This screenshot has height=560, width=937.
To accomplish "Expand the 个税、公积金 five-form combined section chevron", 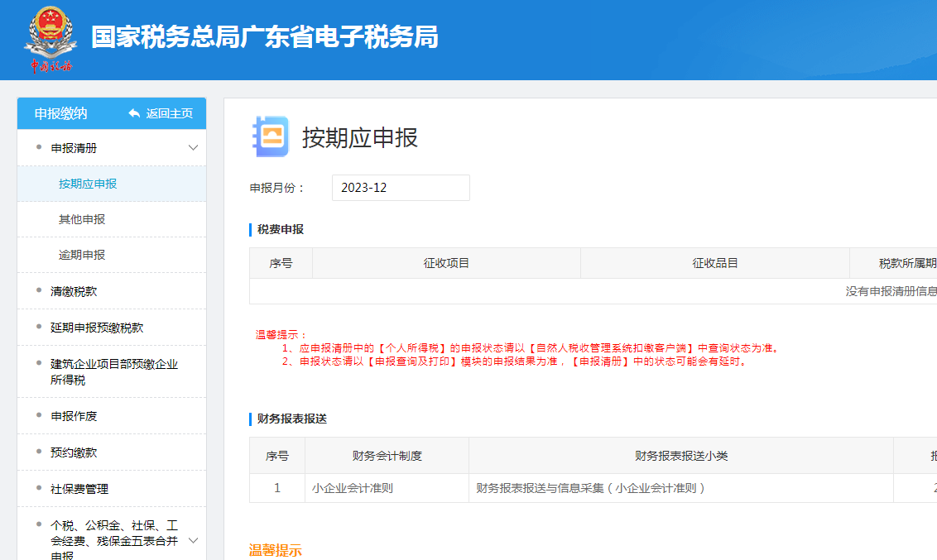I will 193,541.
